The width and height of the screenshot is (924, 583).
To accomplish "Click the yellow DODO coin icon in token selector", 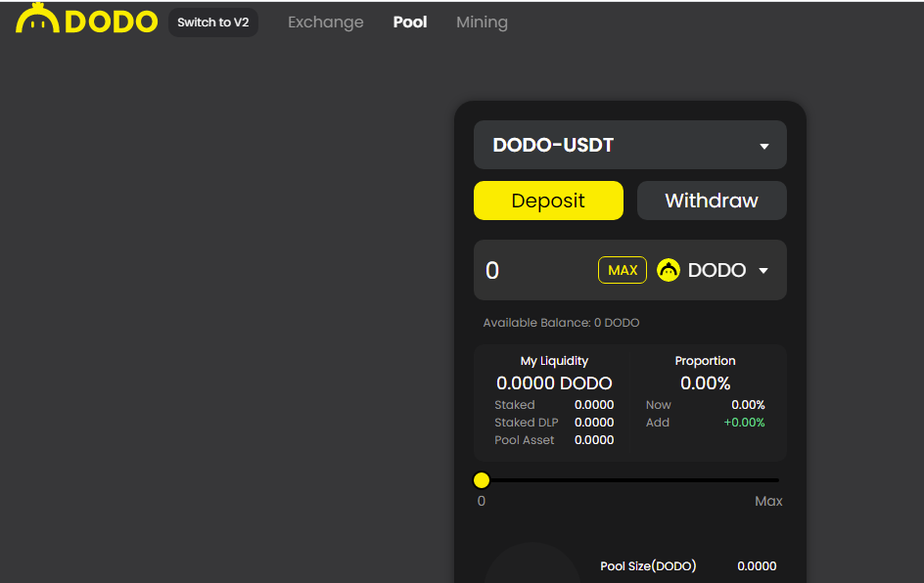I will click(x=669, y=270).
